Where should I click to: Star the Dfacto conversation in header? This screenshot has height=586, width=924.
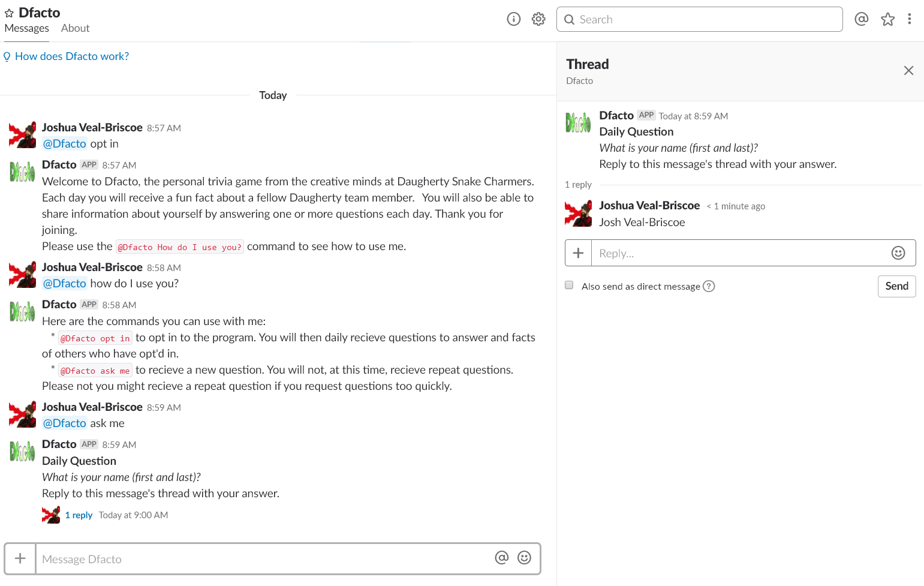coord(9,13)
